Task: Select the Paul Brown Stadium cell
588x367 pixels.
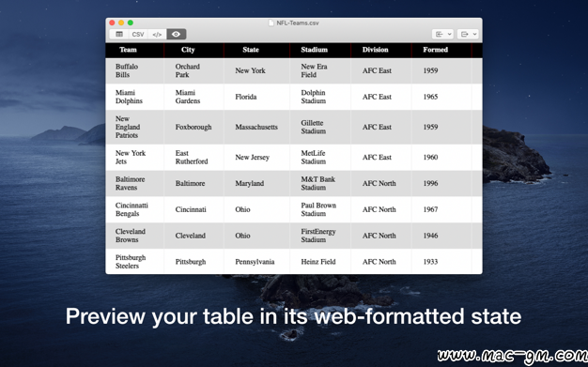Action: pos(320,209)
